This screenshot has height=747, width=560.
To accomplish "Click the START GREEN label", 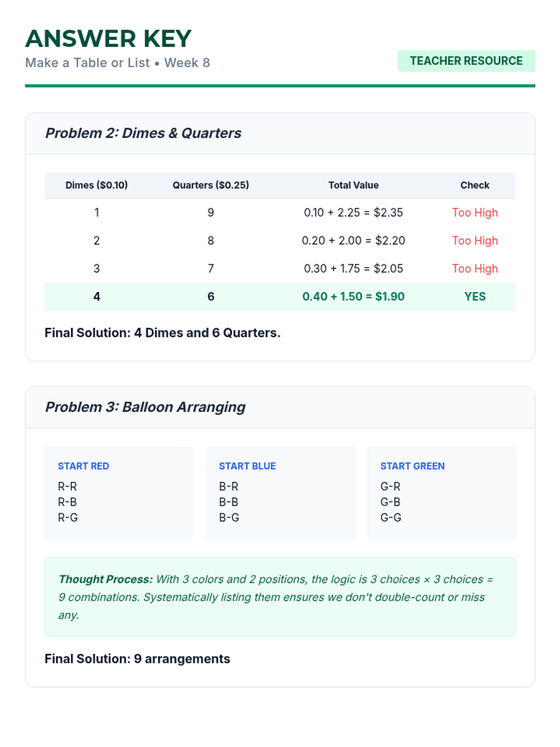I will tap(412, 466).
